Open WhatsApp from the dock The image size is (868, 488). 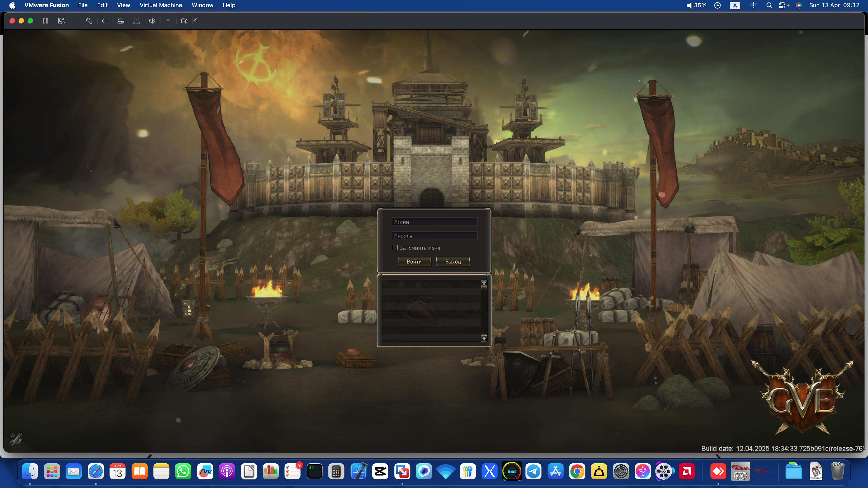(183, 471)
